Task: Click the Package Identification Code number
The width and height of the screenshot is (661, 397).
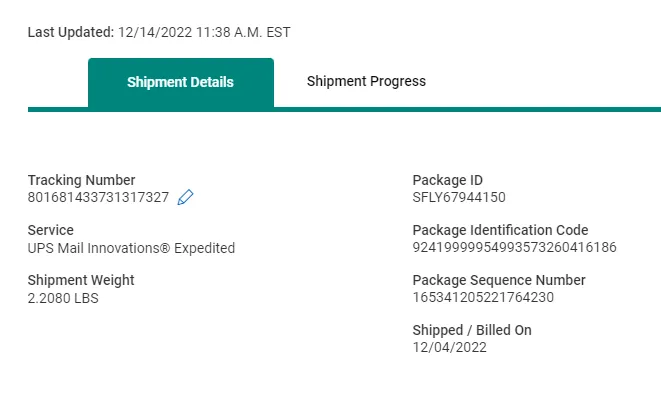Action: [x=514, y=247]
